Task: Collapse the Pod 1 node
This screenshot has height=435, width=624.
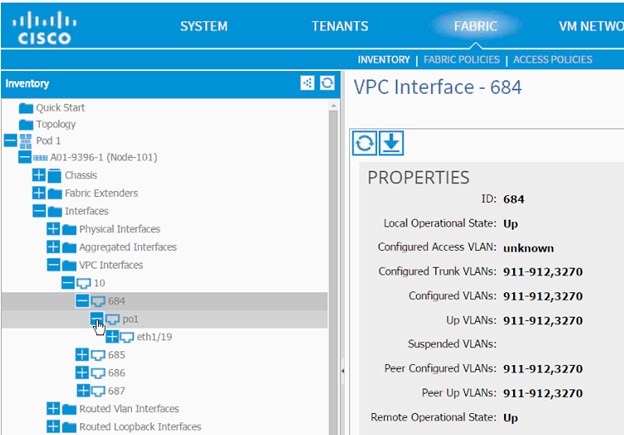Action: click(10, 140)
